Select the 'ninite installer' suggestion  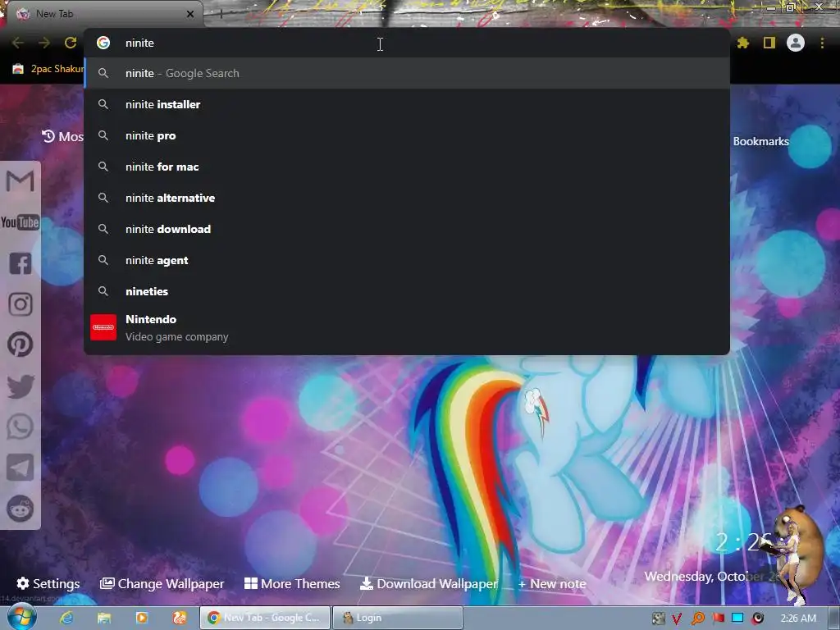[407, 104]
